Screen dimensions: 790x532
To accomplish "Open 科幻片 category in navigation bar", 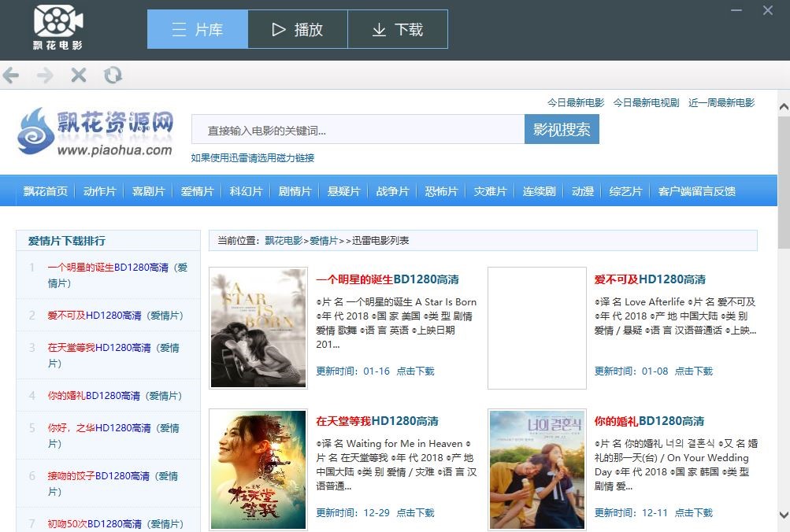I will coord(246,191).
